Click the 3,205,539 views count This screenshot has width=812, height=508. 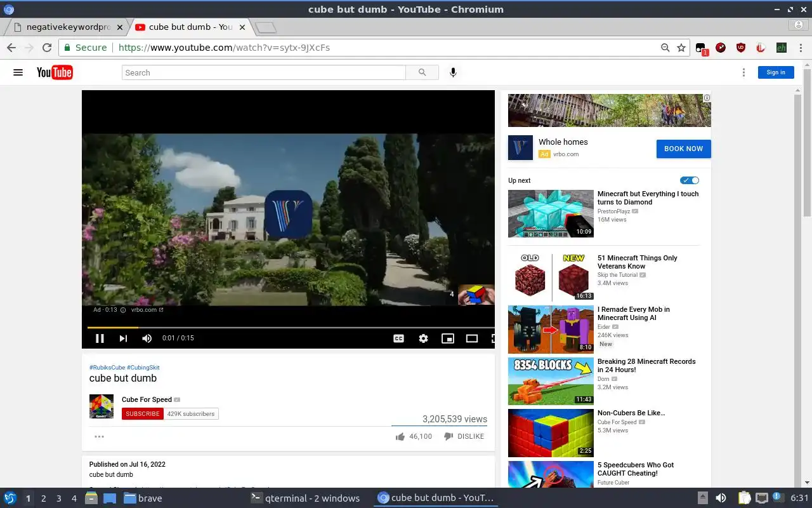[455, 419]
